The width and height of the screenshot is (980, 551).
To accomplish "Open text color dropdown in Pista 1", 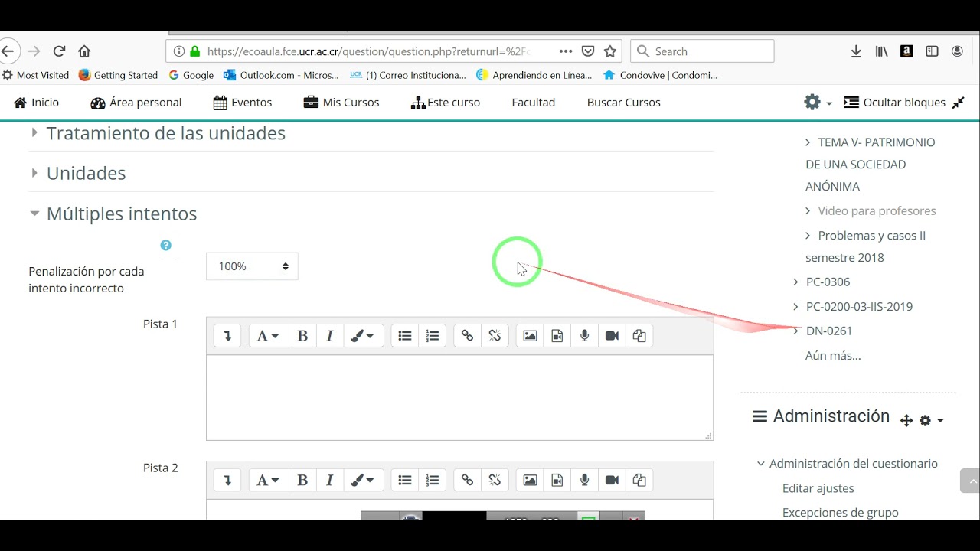I will click(363, 336).
